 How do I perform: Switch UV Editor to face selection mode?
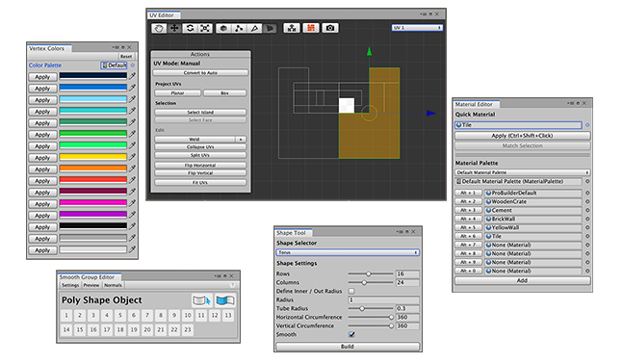tap(270, 28)
